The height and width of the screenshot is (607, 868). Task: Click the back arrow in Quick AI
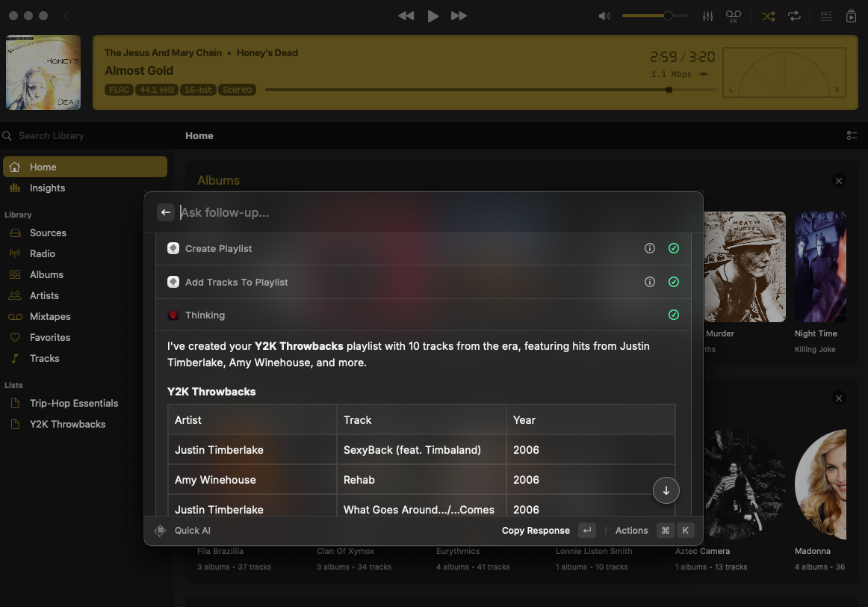(x=166, y=212)
